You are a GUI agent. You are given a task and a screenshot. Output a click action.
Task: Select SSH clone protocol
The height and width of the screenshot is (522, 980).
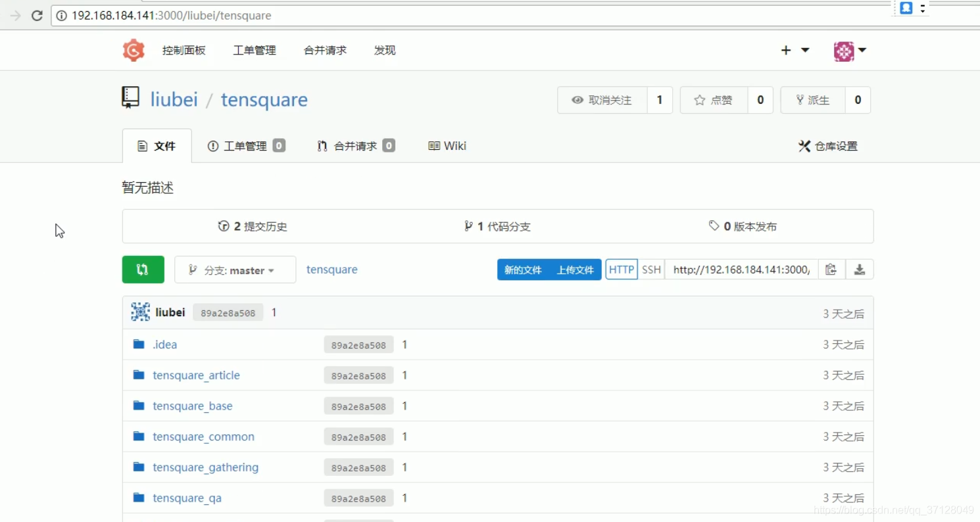[651, 270]
